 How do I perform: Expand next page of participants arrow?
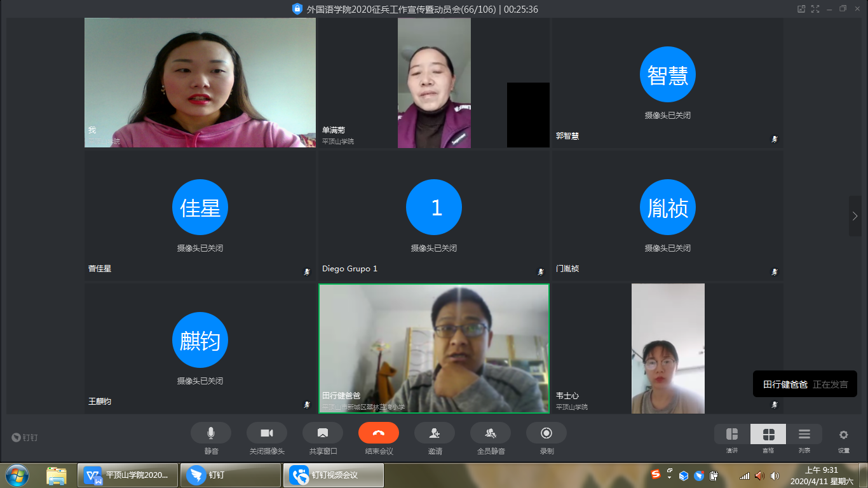pyautogui.click(x=855, y=216)
